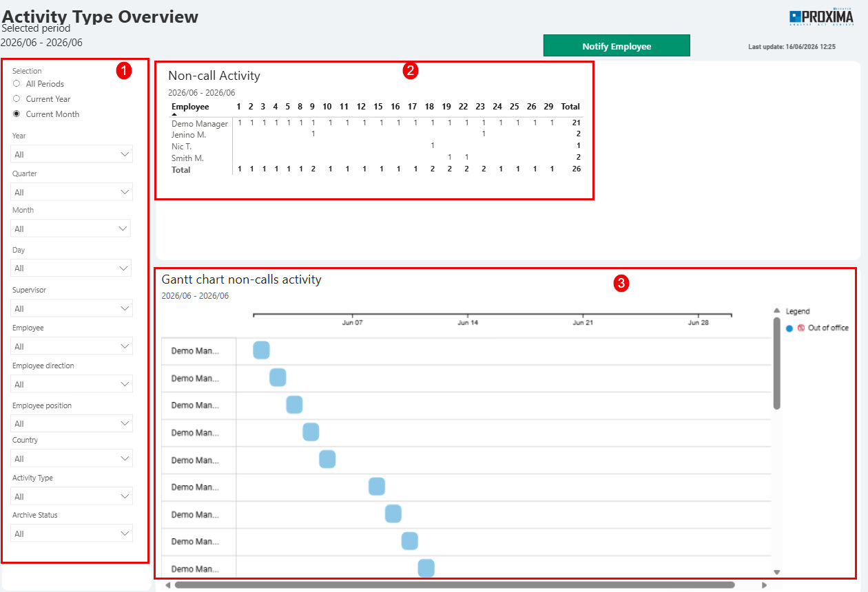Click the Activity Type Overview title

point(101,17)
